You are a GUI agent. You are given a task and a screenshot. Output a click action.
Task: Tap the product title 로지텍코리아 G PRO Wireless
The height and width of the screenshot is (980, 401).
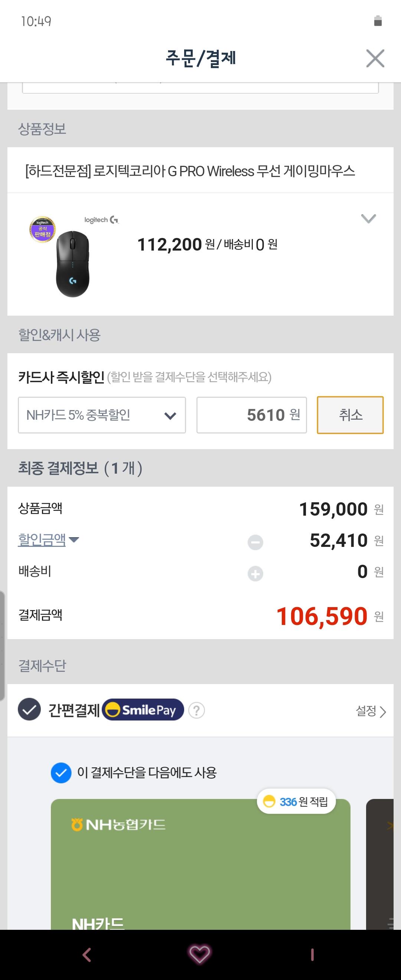(190, 171)
